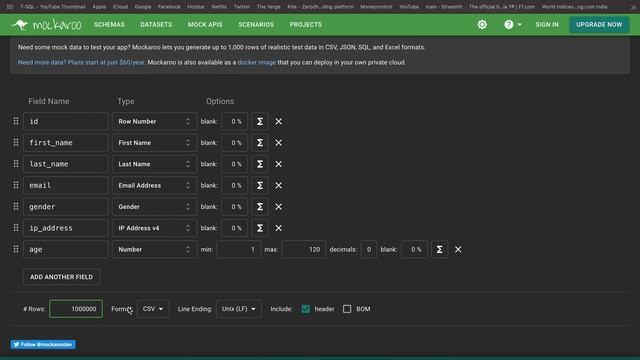
Task: Open the CSV format dropdown
Action: click(x=153, y=309)
